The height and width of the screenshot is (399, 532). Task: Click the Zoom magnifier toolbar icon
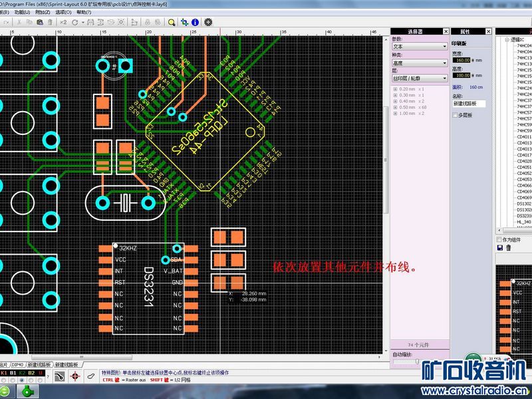point(172,23)
